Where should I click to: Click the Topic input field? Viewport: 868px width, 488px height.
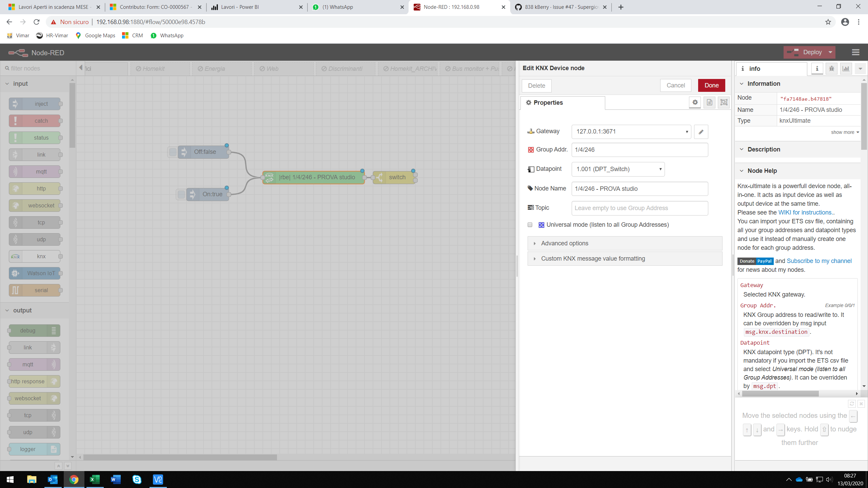click(640, 208)
